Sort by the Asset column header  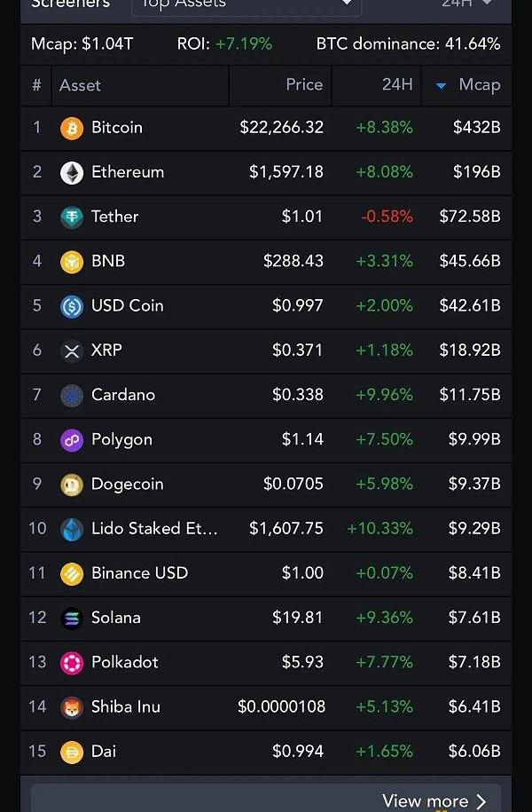[x=80, y=85]
